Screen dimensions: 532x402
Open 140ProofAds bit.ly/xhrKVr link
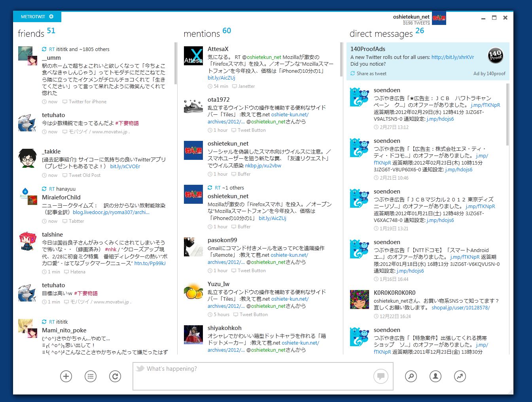452,57
